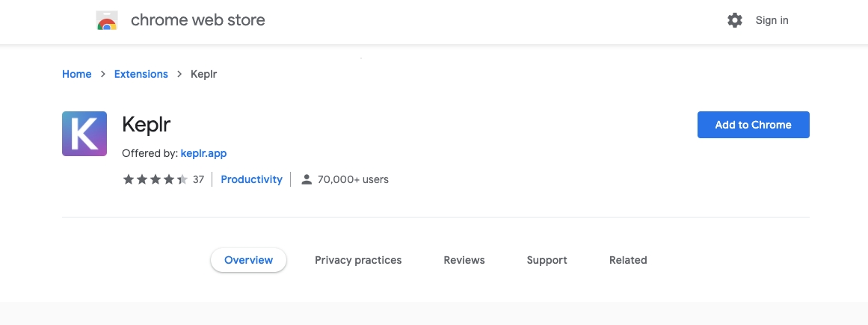Click the Keplr extension K logo

point(84,134)
